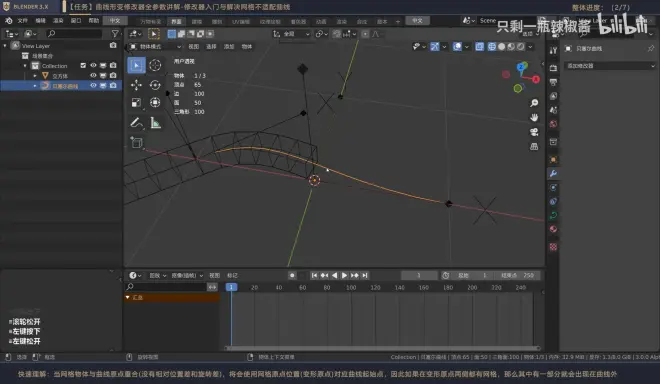660x384 pixels.
Task: Open the timeline editor type dropdown
Action: click(x=135, y=275)
